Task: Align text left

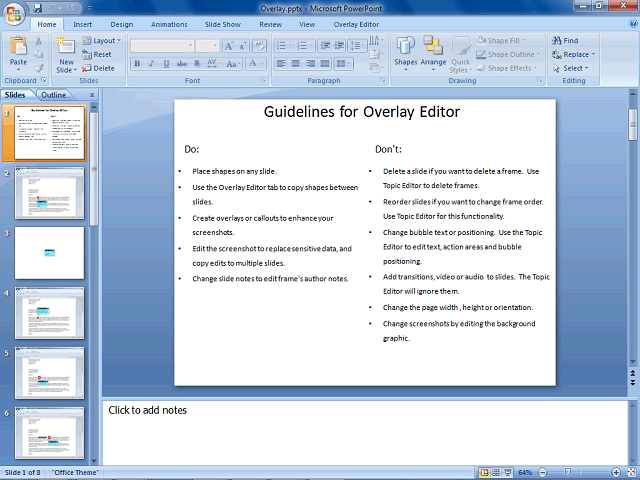Action: 281,63
